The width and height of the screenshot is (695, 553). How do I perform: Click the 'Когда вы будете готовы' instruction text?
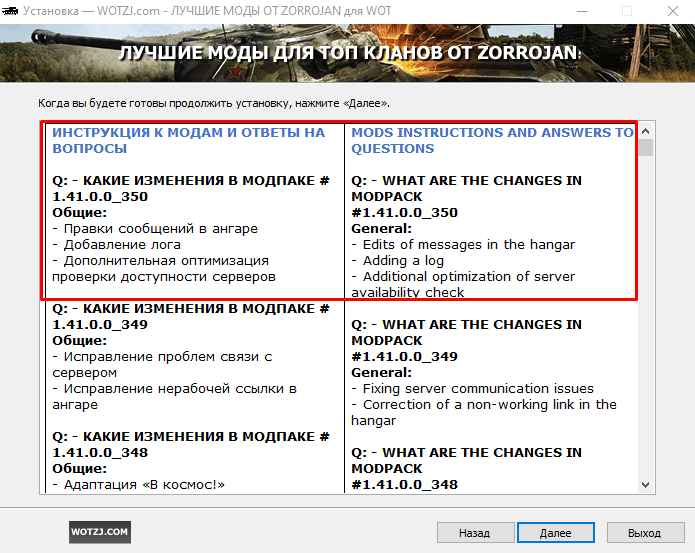point(214,102)
